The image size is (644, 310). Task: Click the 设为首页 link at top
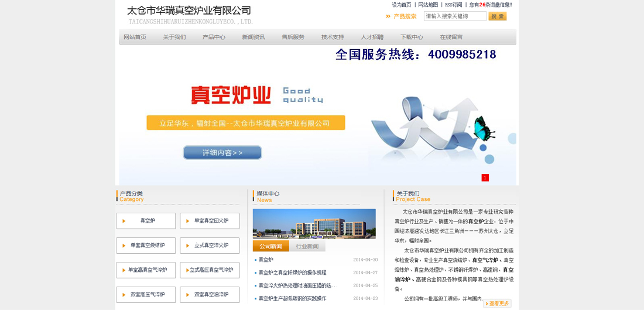[x=402, y=5]
